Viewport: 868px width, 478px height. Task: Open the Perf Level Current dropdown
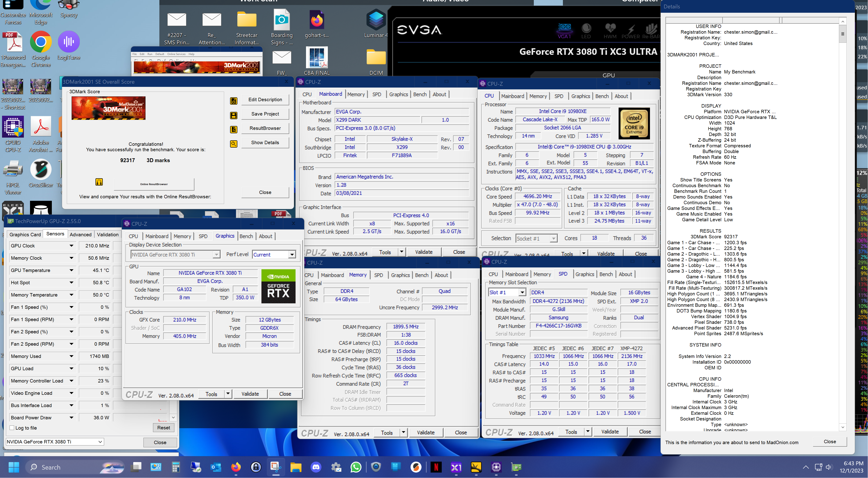click(274, 254)
